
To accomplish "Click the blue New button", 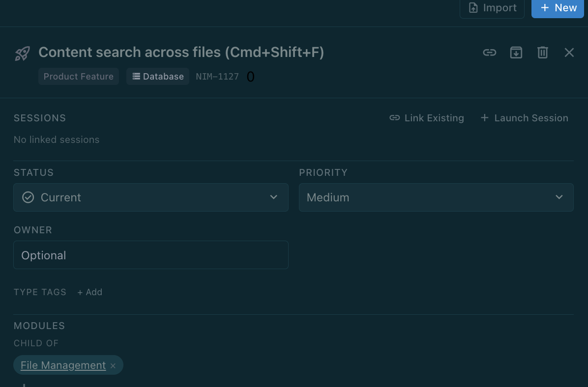I will 558,8.
